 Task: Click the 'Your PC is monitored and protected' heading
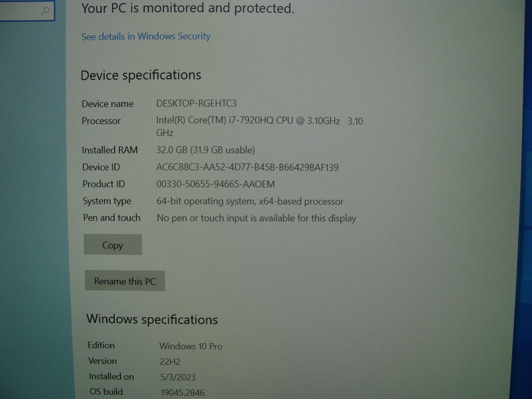188,8
